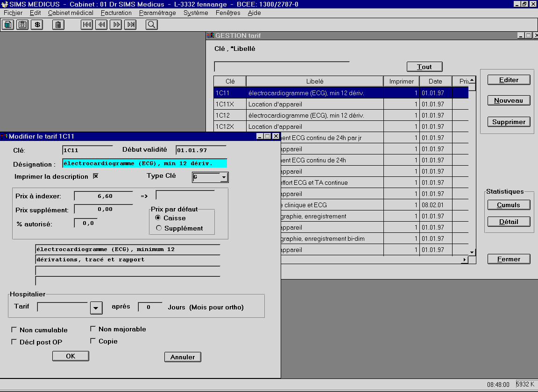Confirm the tarif changes with OK
Image resolution: width=538 pixels, height=392 pixels.
pyautogui.click(x=71, y=356)
